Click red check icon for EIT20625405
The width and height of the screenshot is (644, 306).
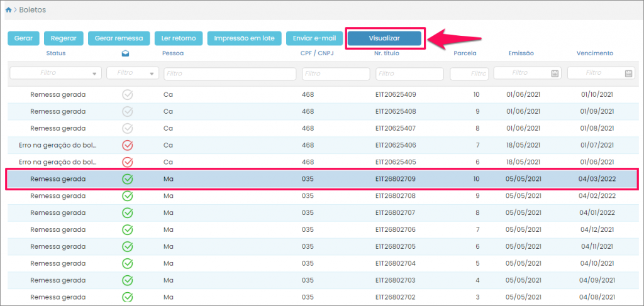[128, 162]
